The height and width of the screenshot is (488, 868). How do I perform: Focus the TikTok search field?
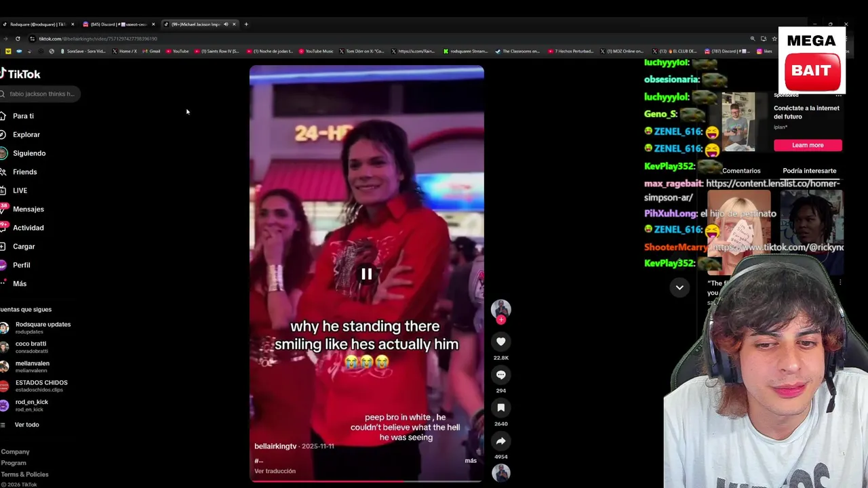[x=41, y=94]
